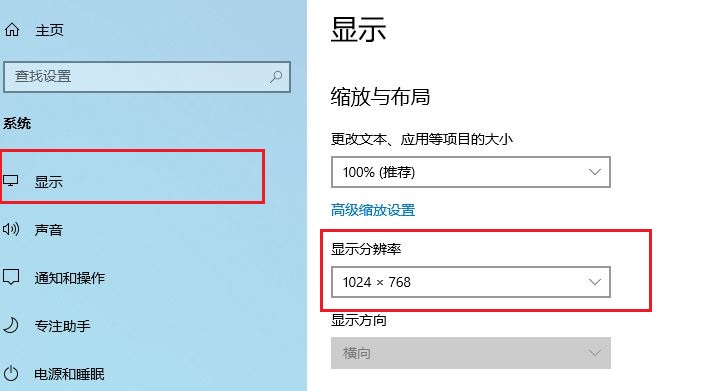Open 高级缩放设置 link
This screenshot has width=714, height=391.
(x=373, y=210)
